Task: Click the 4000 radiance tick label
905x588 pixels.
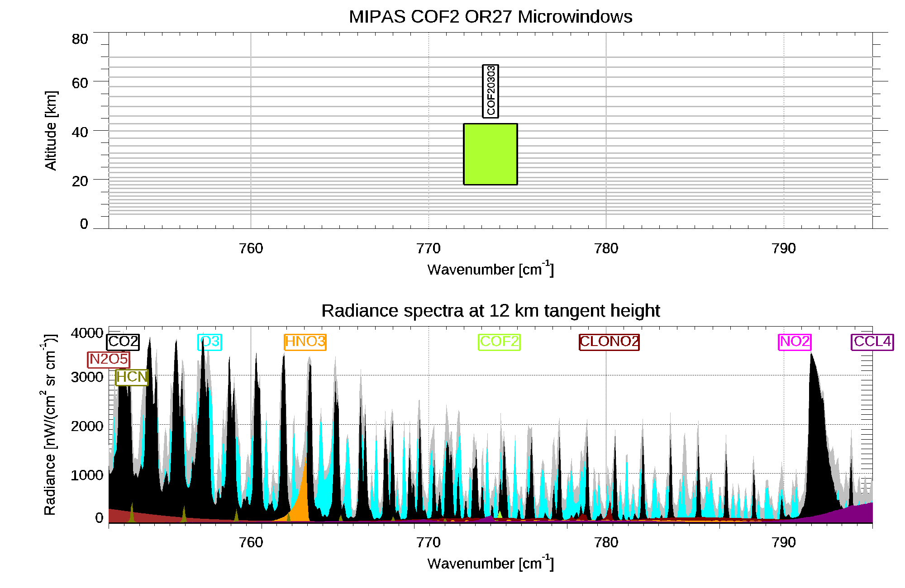Action: [87, 333]
